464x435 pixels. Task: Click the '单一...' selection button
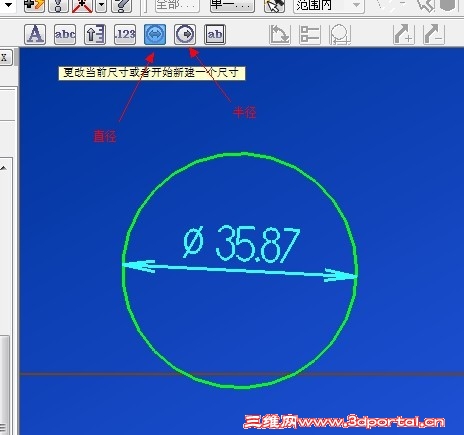(x=233, y=6)
